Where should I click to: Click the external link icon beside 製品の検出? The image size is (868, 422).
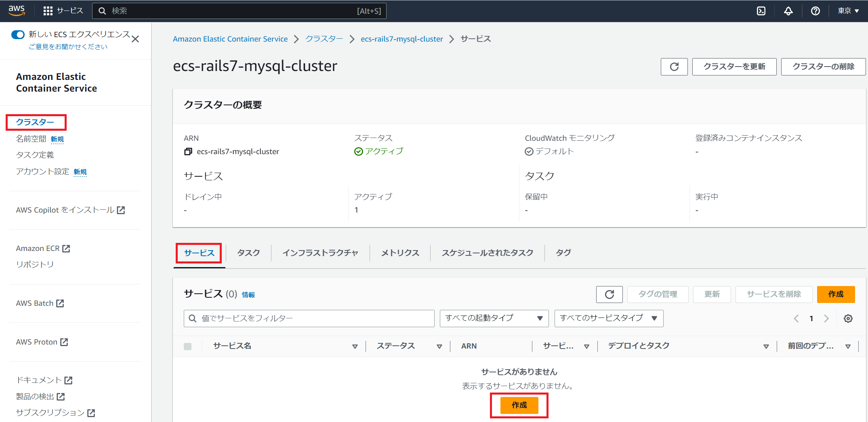(x=61, y=397)
